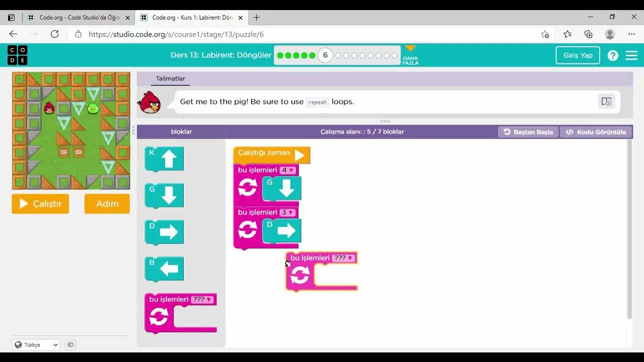This screenshot has height=362, width=644.
Task: Click the browser address bar URL
Action: click(x=176, y=34)
